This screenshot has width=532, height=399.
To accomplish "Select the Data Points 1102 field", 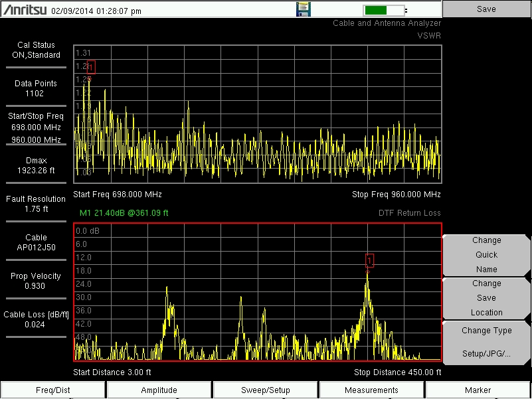I will click(37, 88).
